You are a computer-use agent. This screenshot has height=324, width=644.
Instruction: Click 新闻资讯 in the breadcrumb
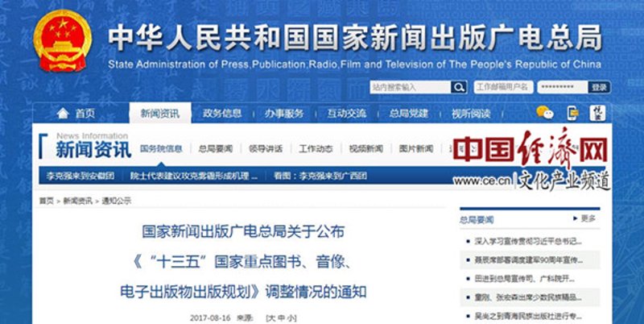tap(77, 201)
